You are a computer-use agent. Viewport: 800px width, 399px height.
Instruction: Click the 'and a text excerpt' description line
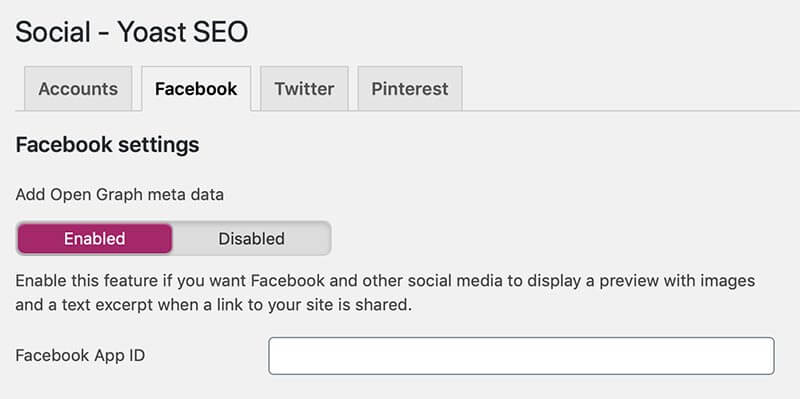pos(213,306)
